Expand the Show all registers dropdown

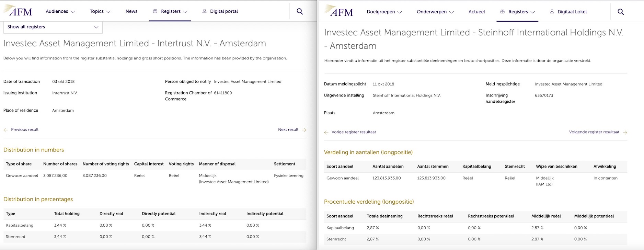click(53, 27)
